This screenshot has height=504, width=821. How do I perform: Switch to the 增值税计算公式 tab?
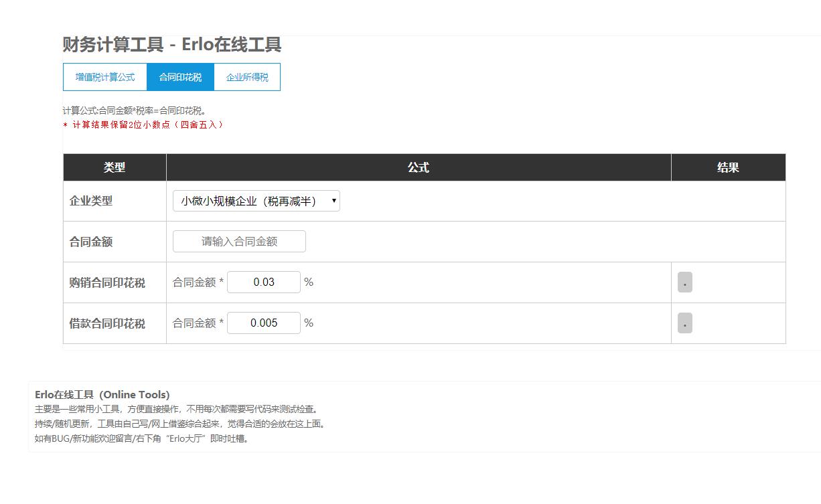[105, 77]
